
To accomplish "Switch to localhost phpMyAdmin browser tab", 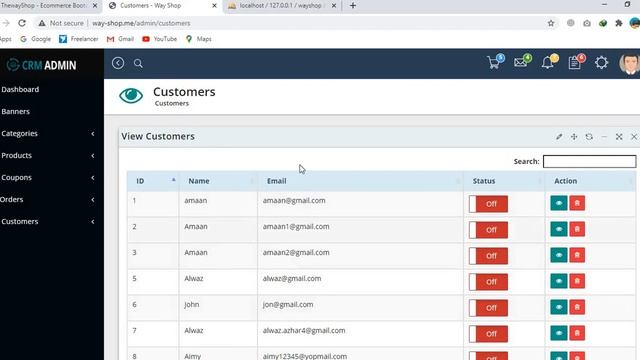I will [282, 6].
